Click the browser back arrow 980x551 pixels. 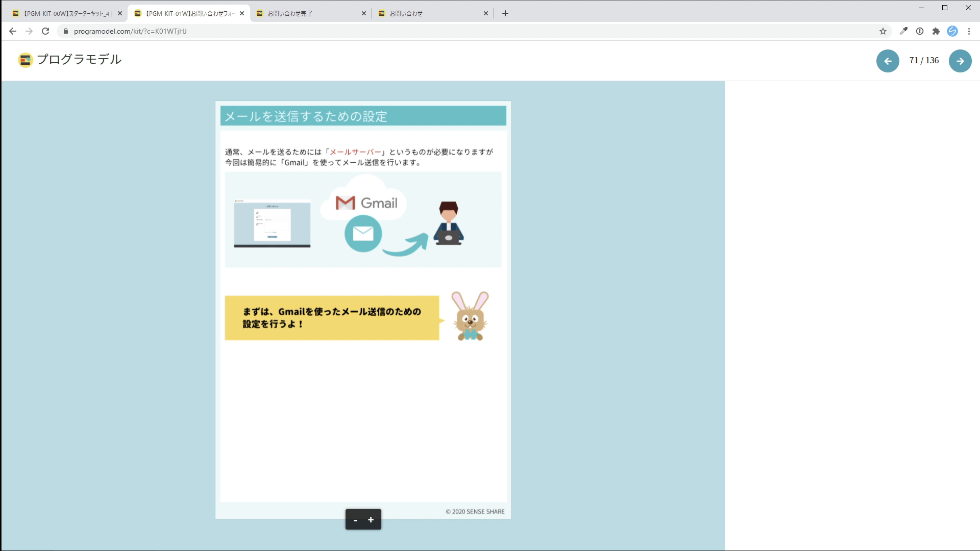[13, 31]
